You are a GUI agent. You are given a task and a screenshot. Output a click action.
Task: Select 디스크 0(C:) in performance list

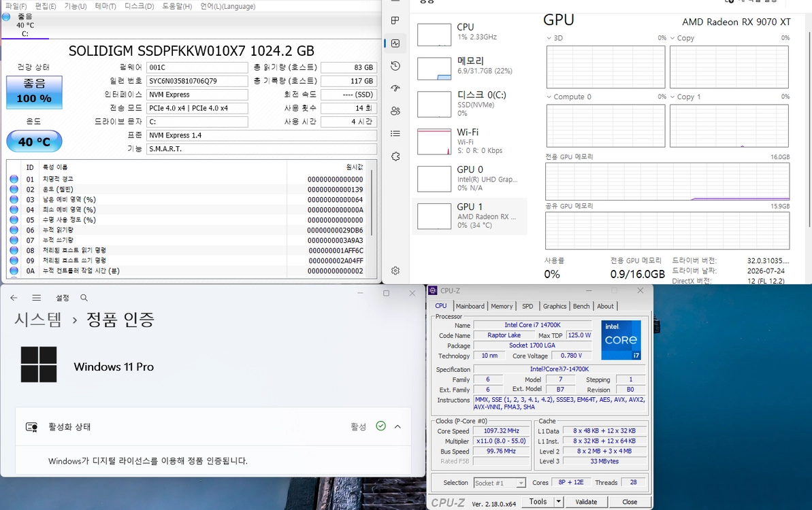pyautogui.click(x=469, y=103)
